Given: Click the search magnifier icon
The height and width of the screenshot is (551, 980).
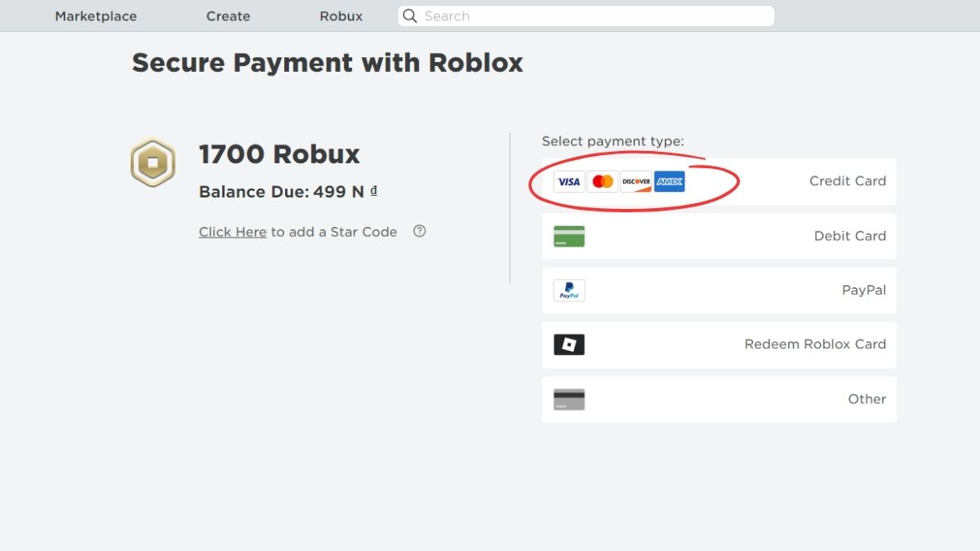Looking at the screenshot, I should point(410,16).
